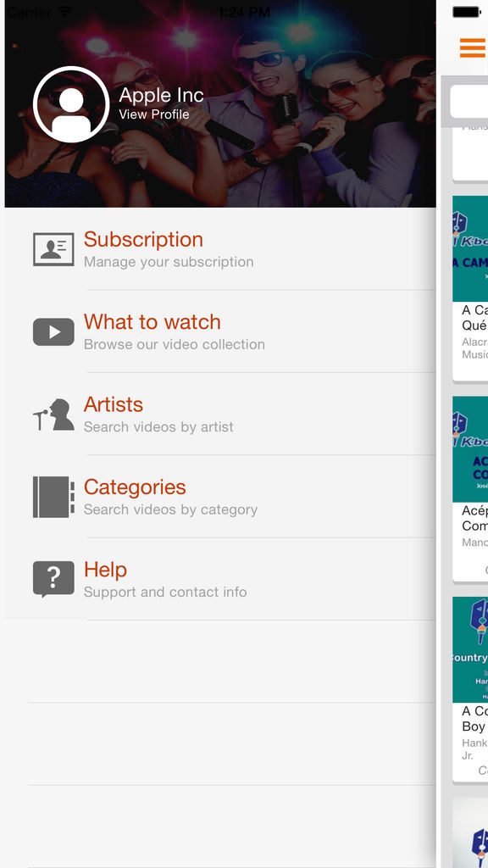Select 'Search videos by artist' text

(x=158, y=427)
